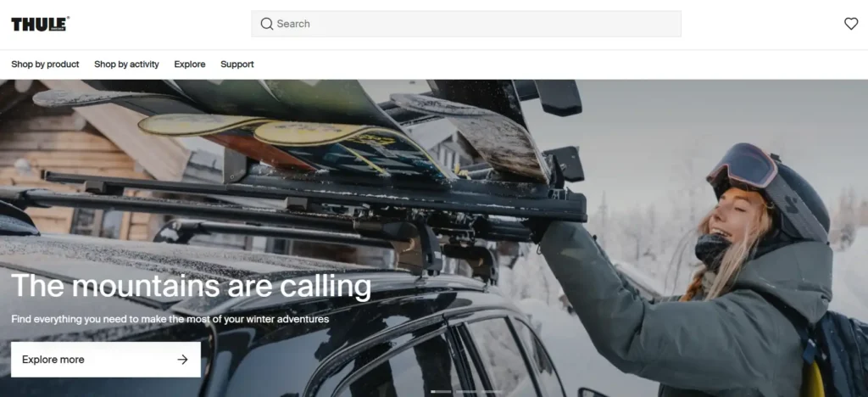Switch to the third carousel slide indicator

(x=492, y=392)
